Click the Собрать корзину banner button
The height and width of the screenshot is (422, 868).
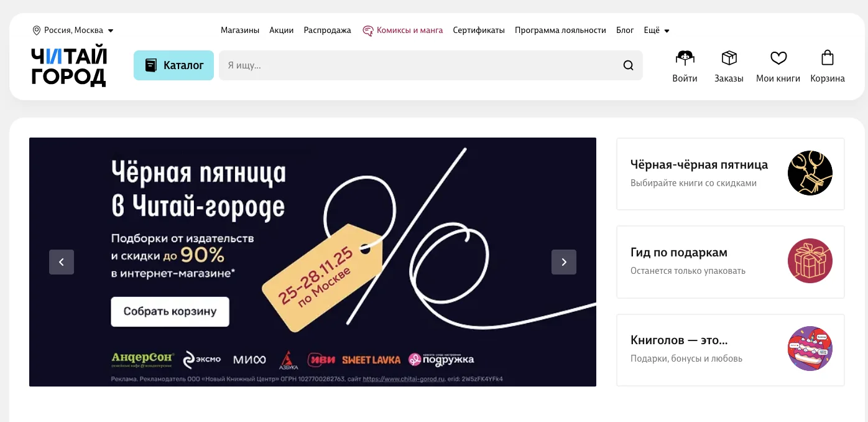[x=170, y=312]
